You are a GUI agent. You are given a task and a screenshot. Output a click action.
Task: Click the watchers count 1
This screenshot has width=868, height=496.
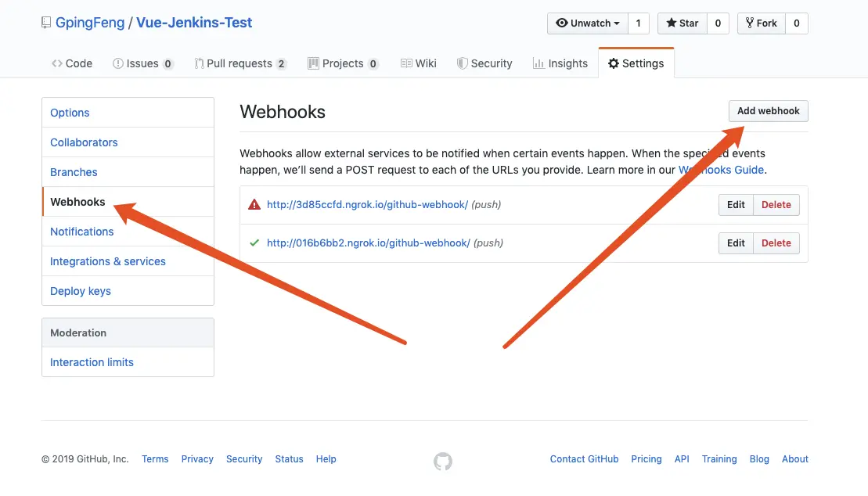(x=638, y=23)
